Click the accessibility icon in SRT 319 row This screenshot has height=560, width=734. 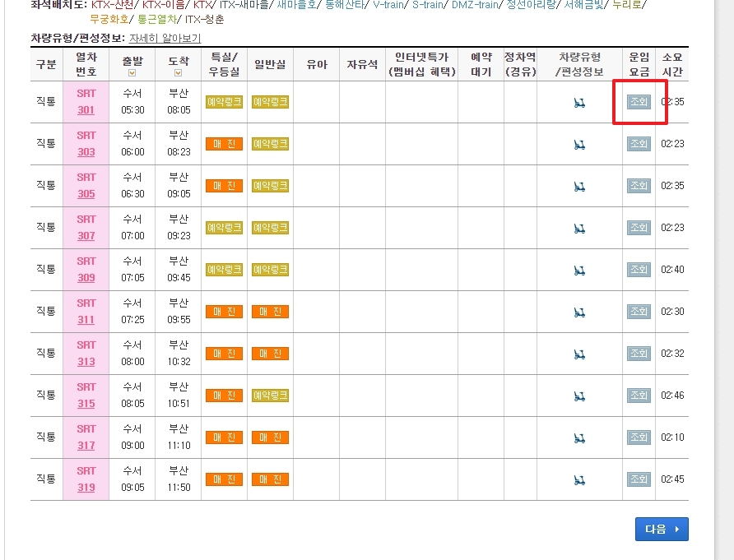pyautogui.click(x=580, y=479)
